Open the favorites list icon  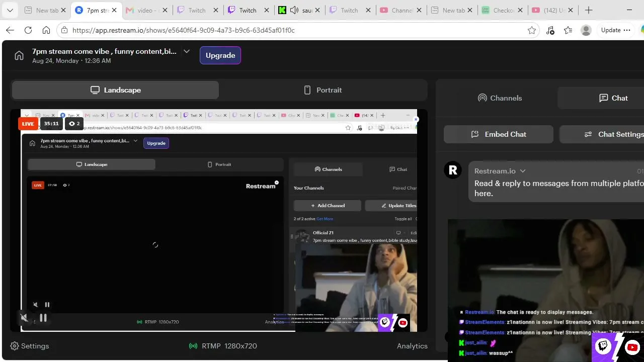click(x=568, y=30)
